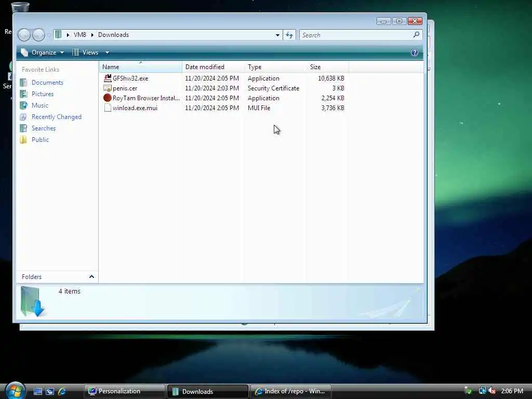Click Show Desktop quick launch icon

click(x=38, y=392)
